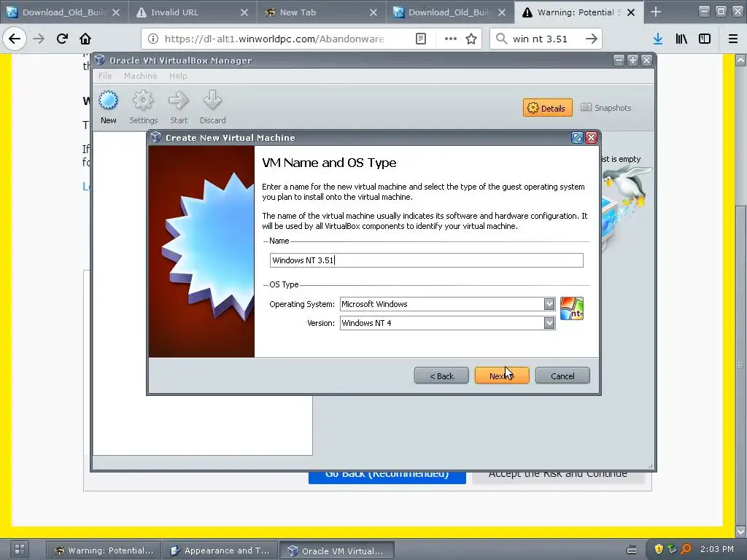The image size is (747, 560).
Task: Click the VM Name text field
Action: [x=426, y=260]
